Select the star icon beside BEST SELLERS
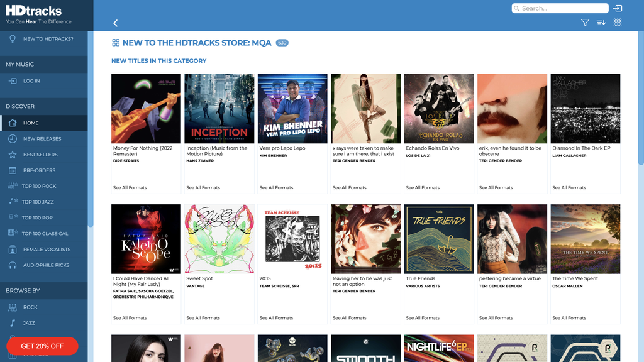 [11, 154]
